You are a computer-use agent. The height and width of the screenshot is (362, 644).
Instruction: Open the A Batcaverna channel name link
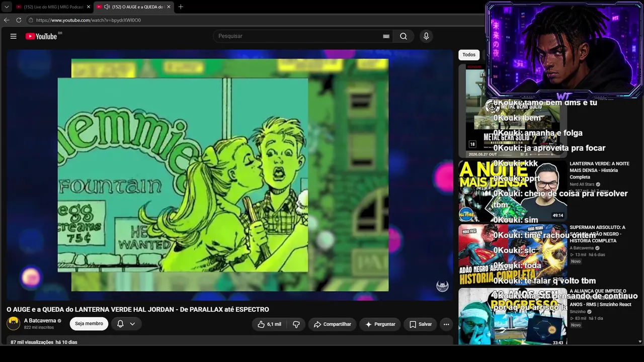click(40, 321)
